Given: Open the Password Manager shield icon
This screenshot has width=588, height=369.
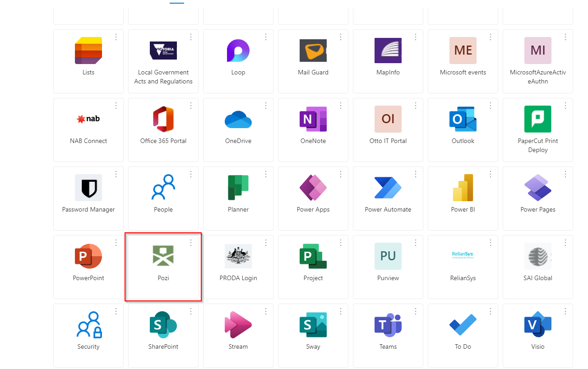Looking at the screenshot, I should (x=88, y=188).
